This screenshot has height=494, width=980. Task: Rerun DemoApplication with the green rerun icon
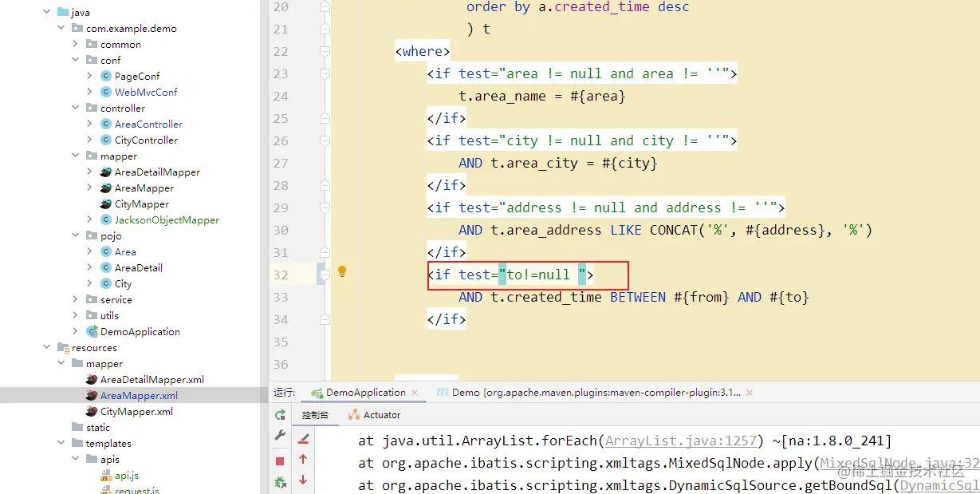[x=280, y=415]
